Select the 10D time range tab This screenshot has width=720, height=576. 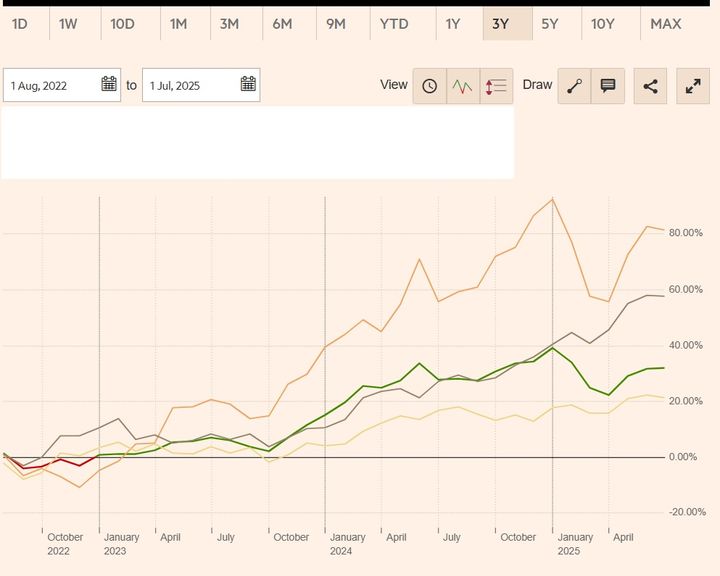(x=122, y=24)
